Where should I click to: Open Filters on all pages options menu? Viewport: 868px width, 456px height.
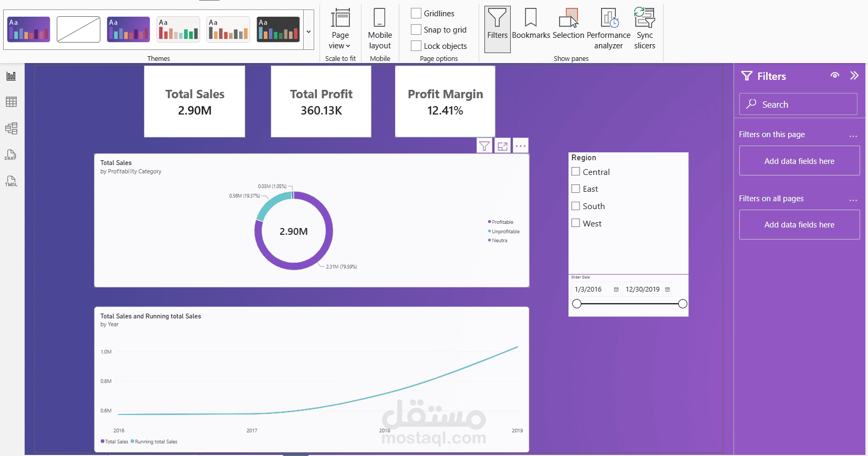[853, 200]
